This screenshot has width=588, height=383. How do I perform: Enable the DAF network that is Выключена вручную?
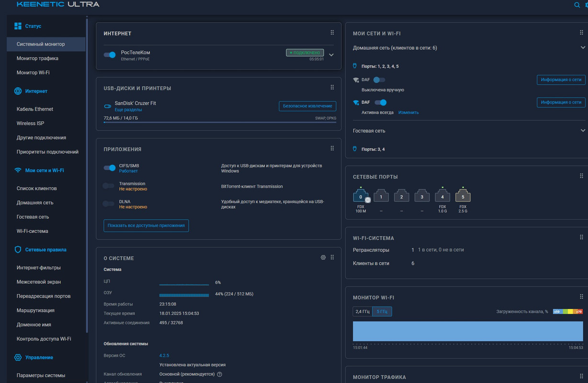[379, 79]
